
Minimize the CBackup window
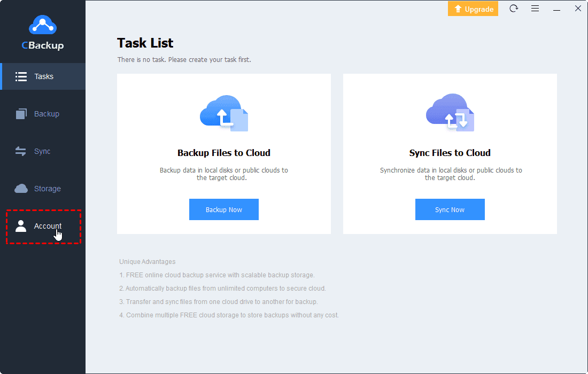(557, 9)
